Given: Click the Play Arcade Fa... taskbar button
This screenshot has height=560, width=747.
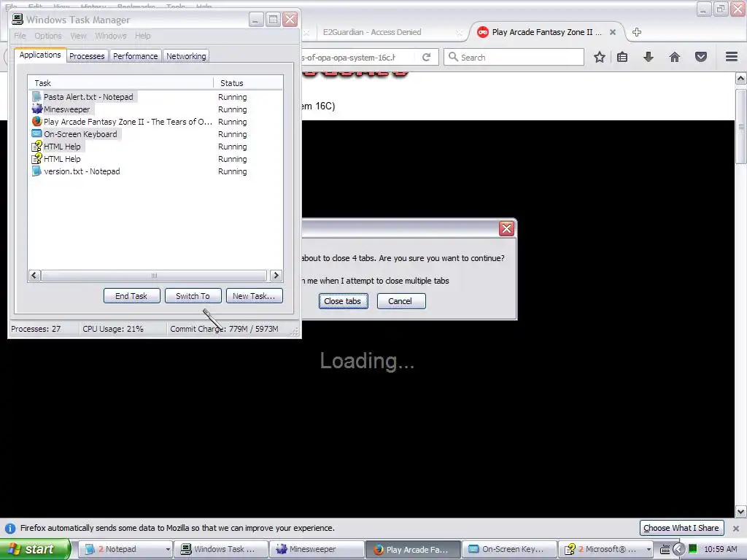Looking at the screenshot, I should (x=413, y=550).
